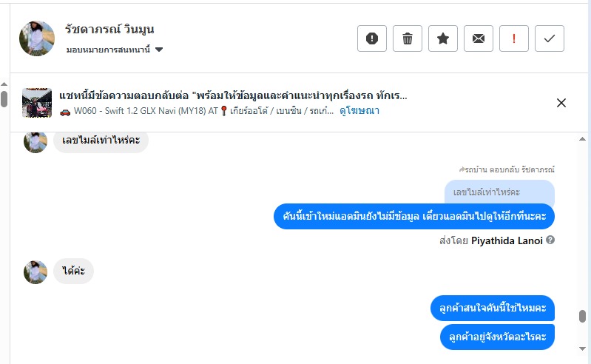Open the customer's large profile picture

pos(37,38)
